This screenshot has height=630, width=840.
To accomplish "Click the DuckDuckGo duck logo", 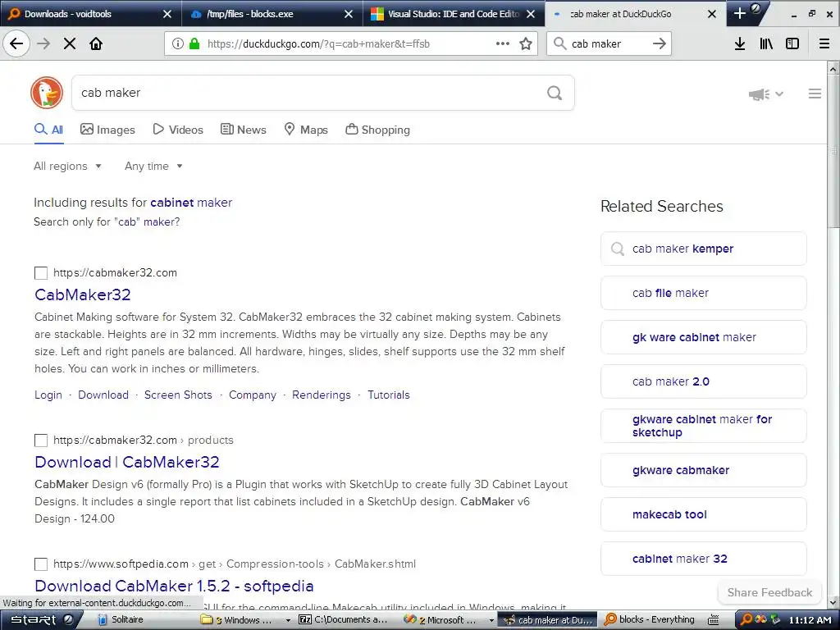I will pyautogui.click(x=47, y=93).
